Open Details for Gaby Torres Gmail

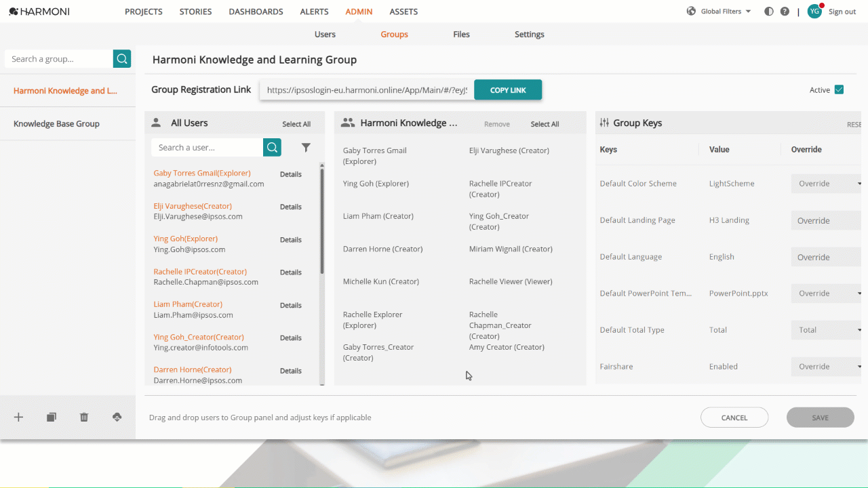tap(291, 174)
